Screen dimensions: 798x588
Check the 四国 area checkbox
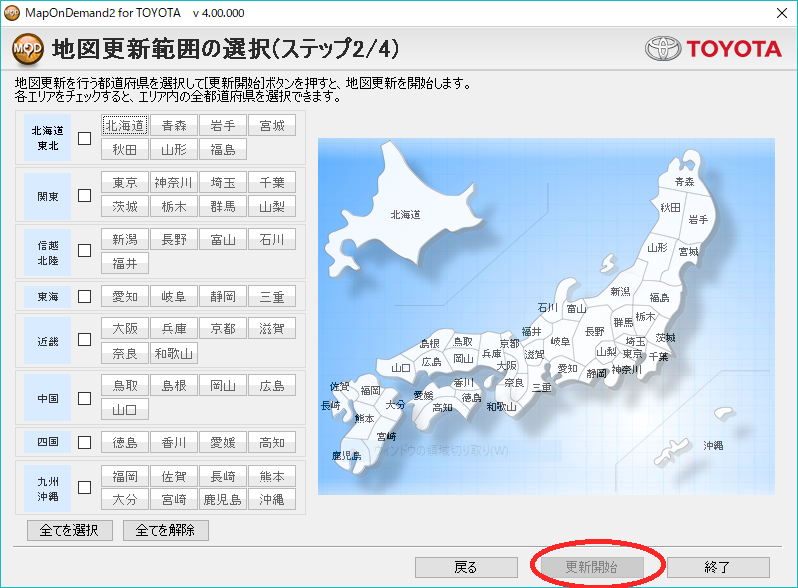[84, 442]
